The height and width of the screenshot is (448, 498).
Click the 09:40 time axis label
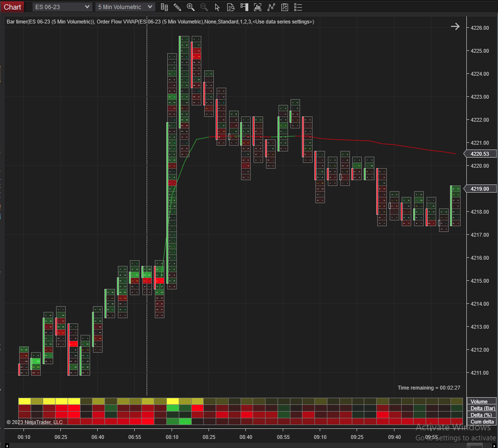[394, 437]
